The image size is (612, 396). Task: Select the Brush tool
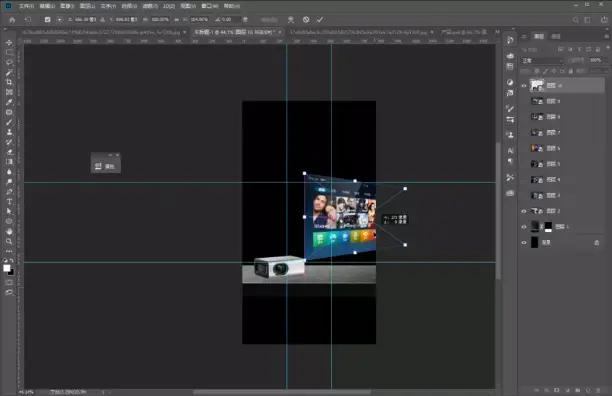pos(9,122)
